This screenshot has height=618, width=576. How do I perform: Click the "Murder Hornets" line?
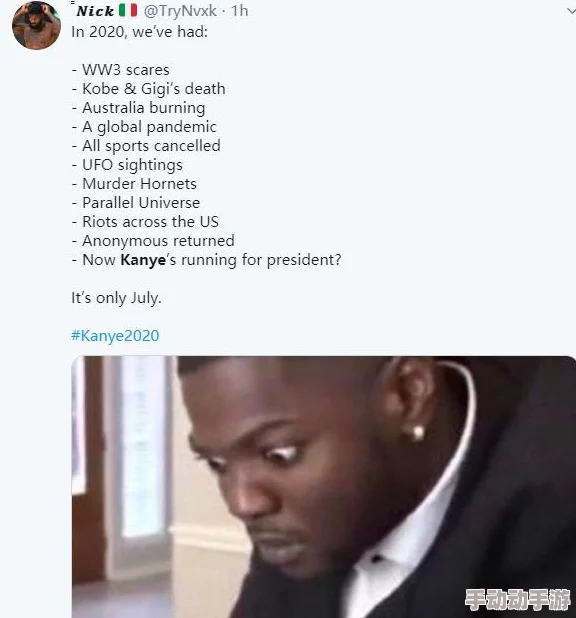134,184
